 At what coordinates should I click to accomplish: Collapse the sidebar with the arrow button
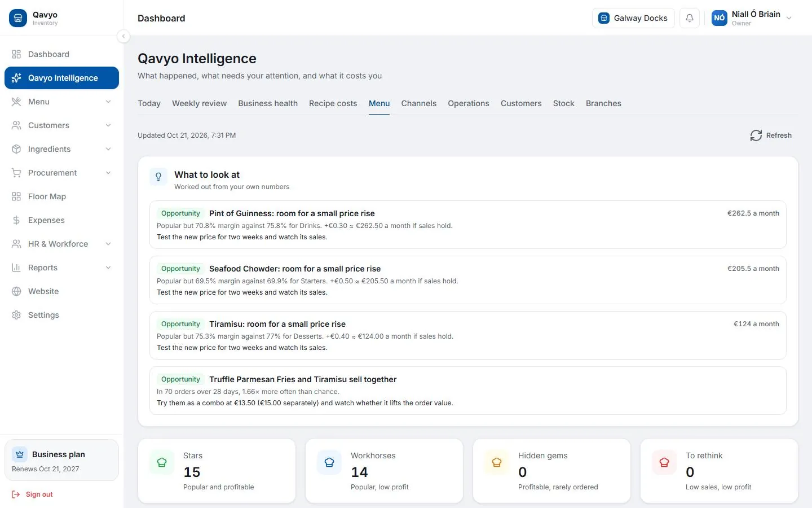pyautogui.click(x=123, y=36)
